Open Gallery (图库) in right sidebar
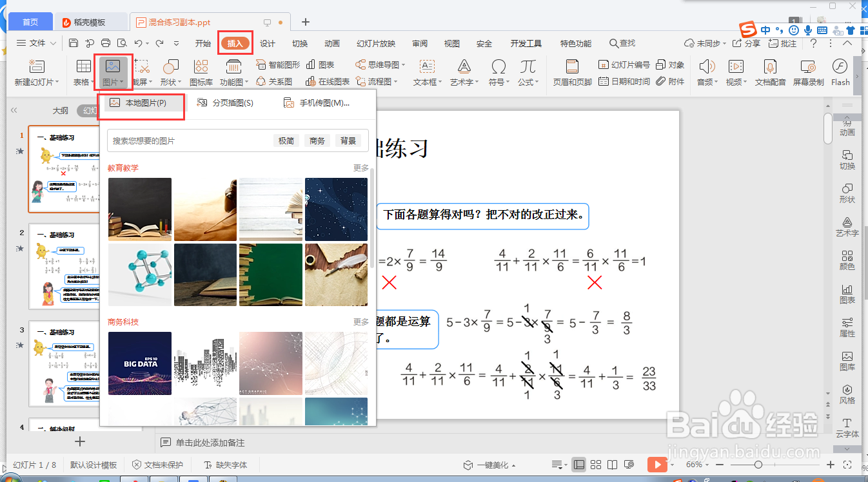Image resolution: width=868 pixels, height=482 pixels. (847, 361)
